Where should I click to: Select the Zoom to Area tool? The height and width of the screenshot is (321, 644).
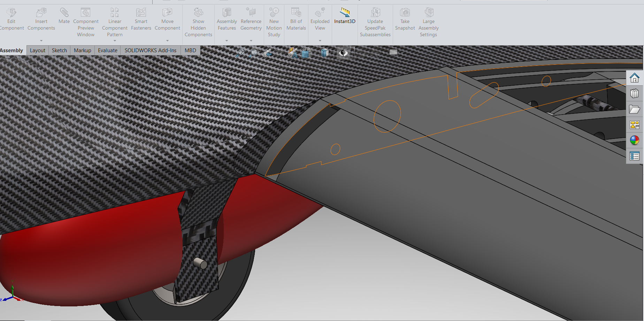tap(254, 53)
